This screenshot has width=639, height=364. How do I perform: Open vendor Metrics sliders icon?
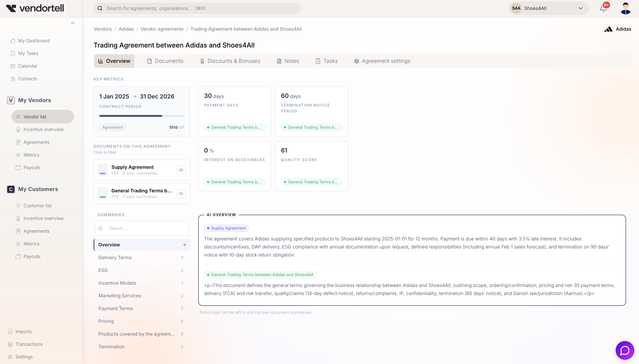pos(18,155)
